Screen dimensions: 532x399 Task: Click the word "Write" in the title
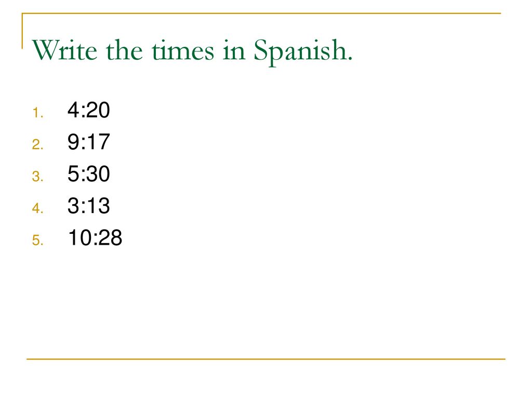[65, 50]
